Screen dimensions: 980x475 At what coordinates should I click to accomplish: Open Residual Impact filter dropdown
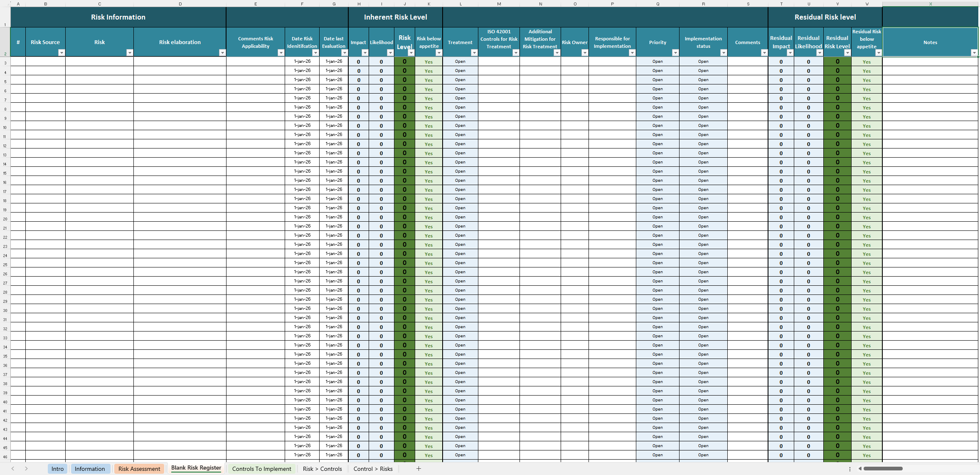790,53
